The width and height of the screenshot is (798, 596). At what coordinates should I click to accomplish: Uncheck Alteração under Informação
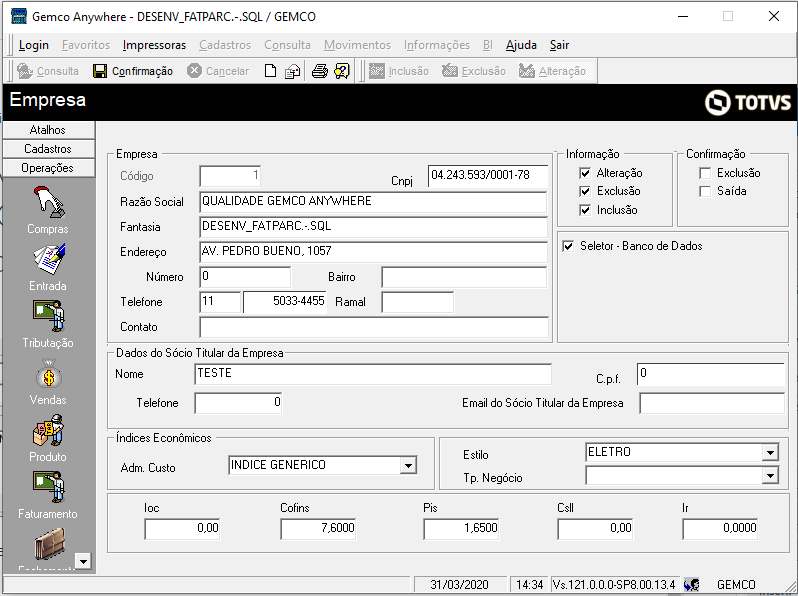(585, 173)
